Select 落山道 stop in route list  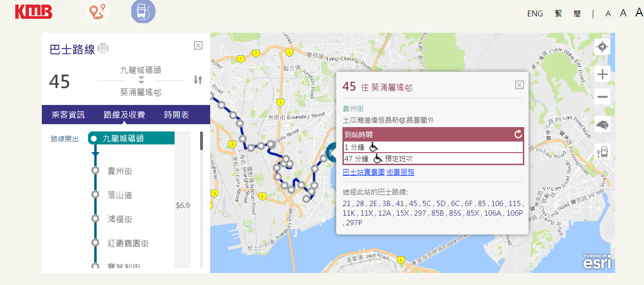[x=120, y=195]
